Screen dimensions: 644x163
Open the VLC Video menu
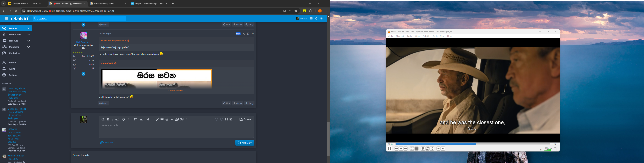point(418,36)
